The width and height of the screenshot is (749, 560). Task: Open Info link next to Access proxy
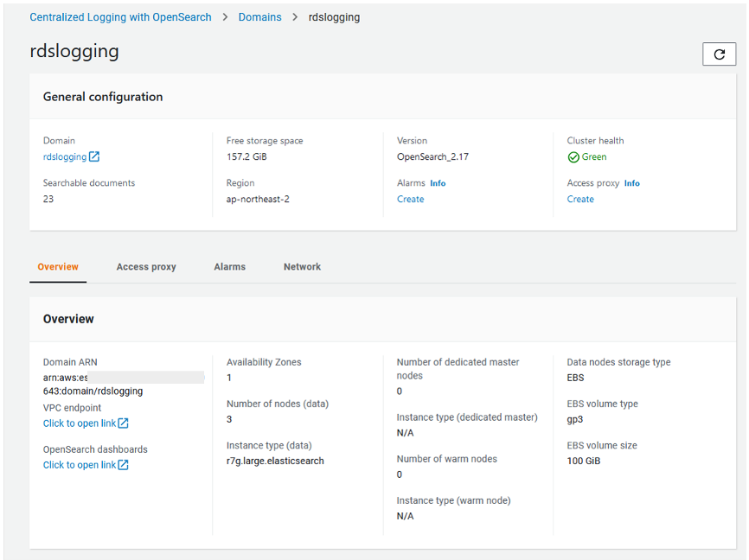coord(632,183)
